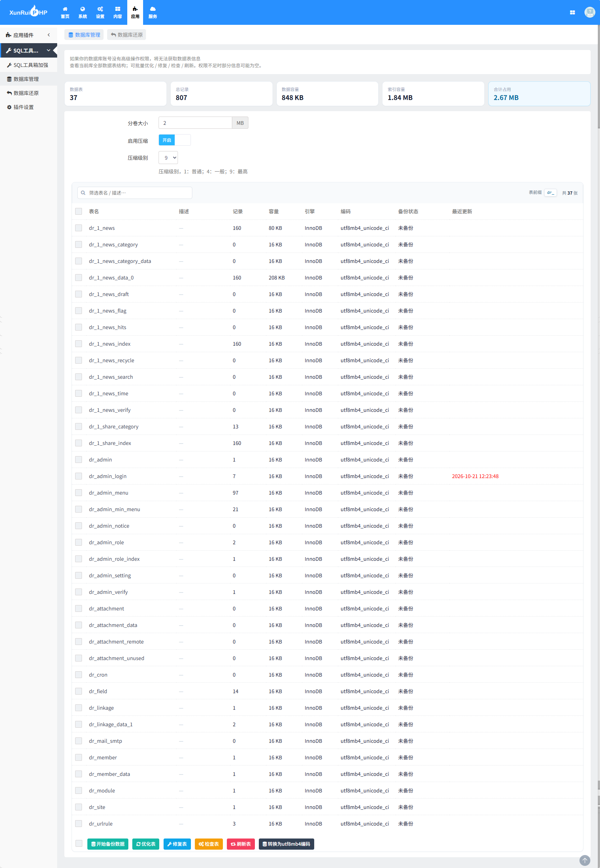Open the user avatar at top right
The image size is (600, 868).
[x=590, y=13]
